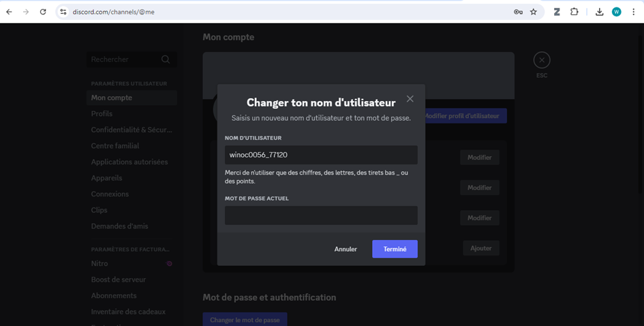Reload the page with browser refresh icon
Image resolution: width=644 pixels, height=326 pixels.
(43, 12)
